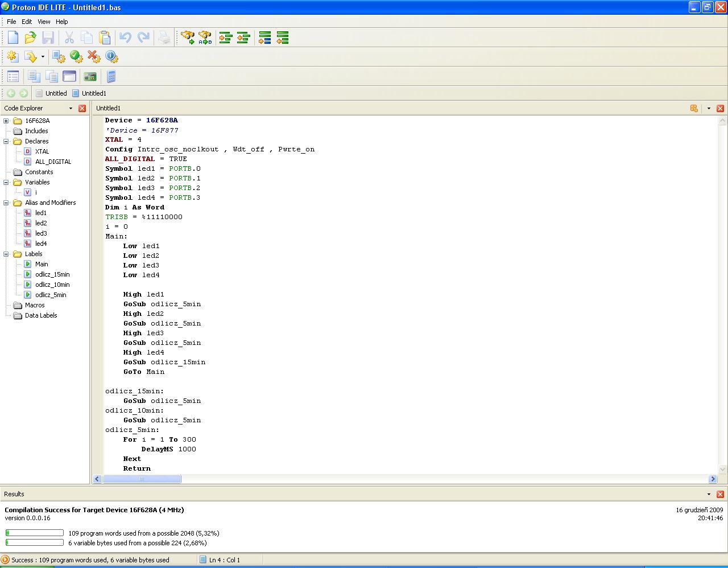Open dropdown arrow beside yellow arrow icon
This screenshot has height=568, width=728.
coord(43,56)
